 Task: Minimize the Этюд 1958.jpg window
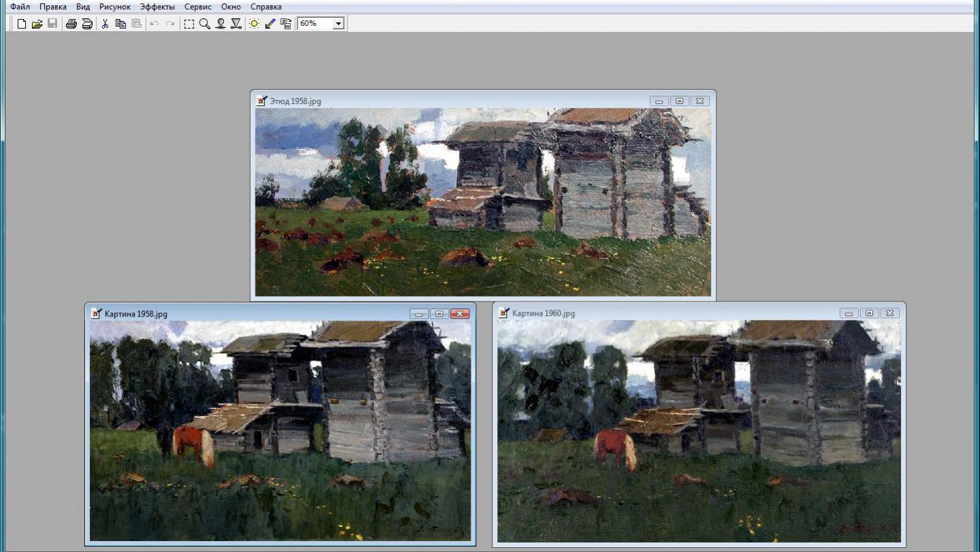coord(659,101)
